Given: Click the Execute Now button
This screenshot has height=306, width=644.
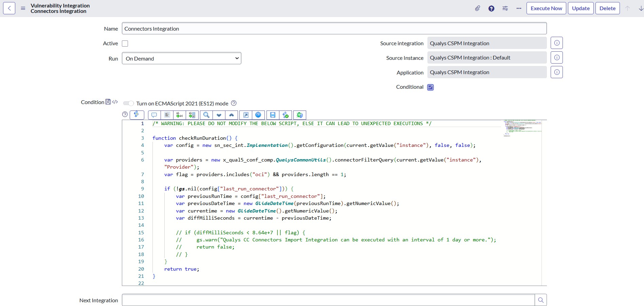Looking at the screenshot, I should pos(546,8).
